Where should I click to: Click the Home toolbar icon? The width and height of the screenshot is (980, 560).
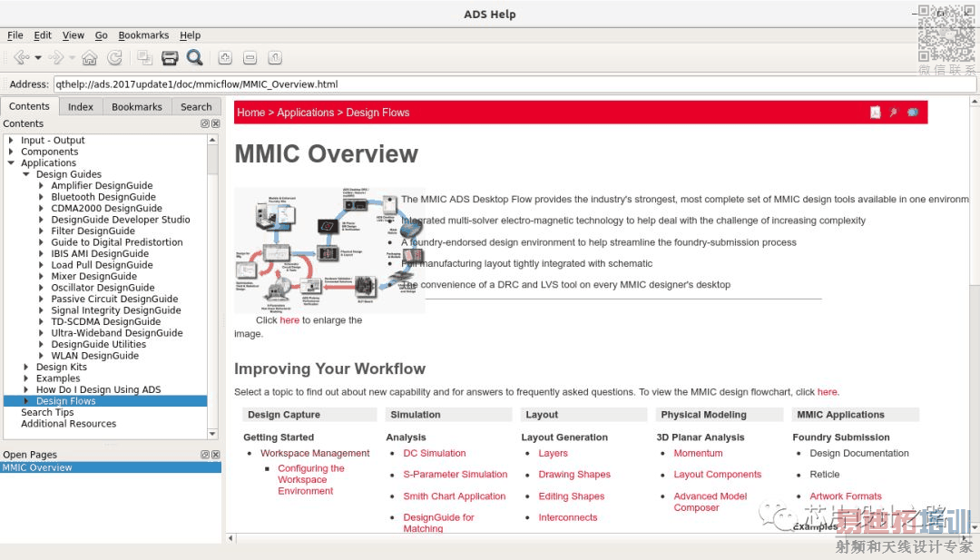point(89,58)
